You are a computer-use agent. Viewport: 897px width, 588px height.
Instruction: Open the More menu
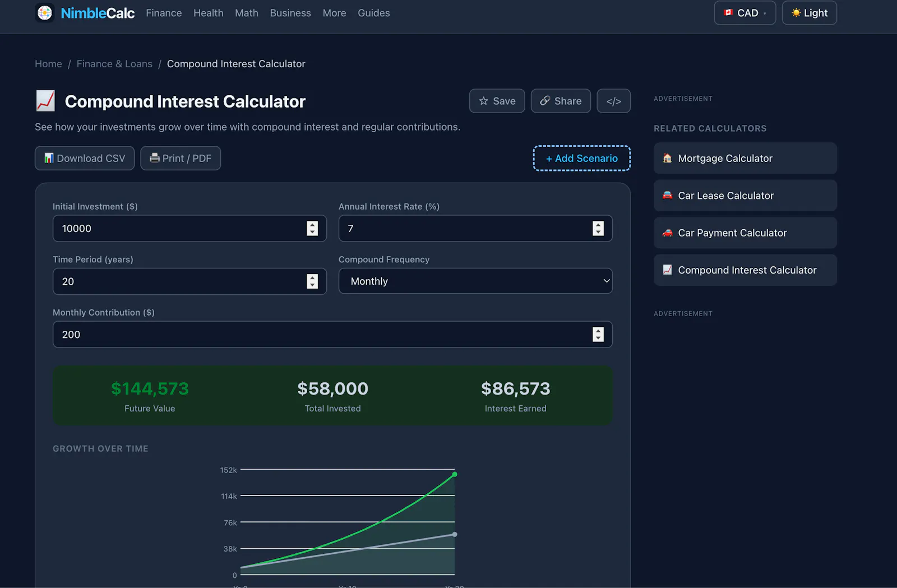pos(334,13)
